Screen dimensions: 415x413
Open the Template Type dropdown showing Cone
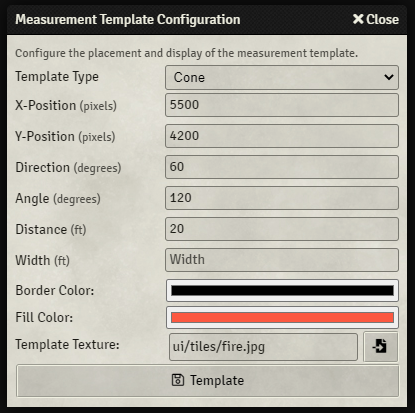(x=282, y=77)
